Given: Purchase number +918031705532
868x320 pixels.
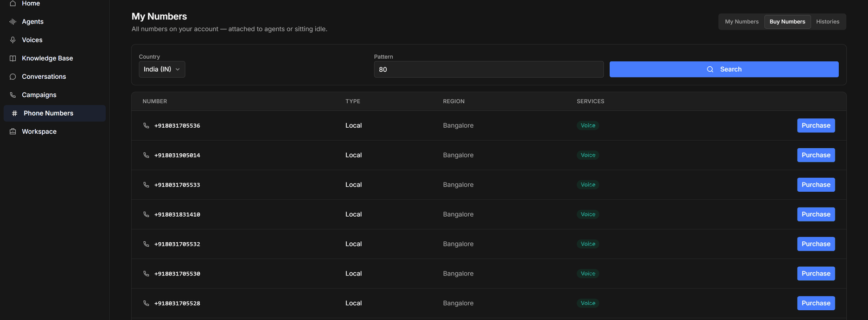Looking at the screenshot, I should point(815,244).
